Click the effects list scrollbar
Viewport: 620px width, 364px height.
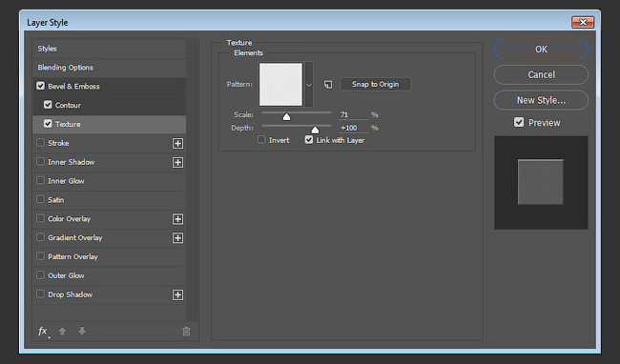pos(192,180)
